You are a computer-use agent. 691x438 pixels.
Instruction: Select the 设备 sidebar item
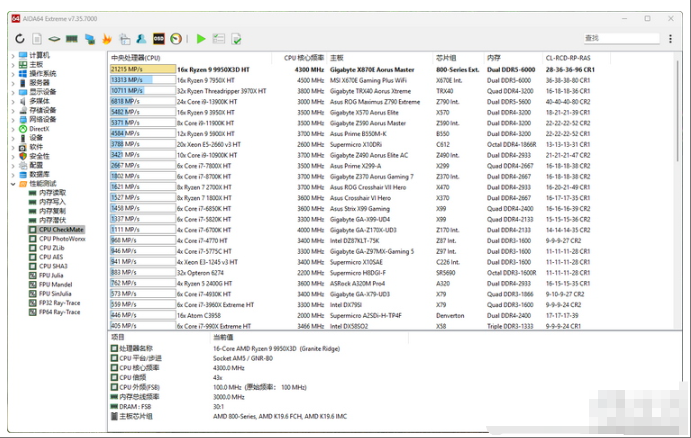(36, 138)
